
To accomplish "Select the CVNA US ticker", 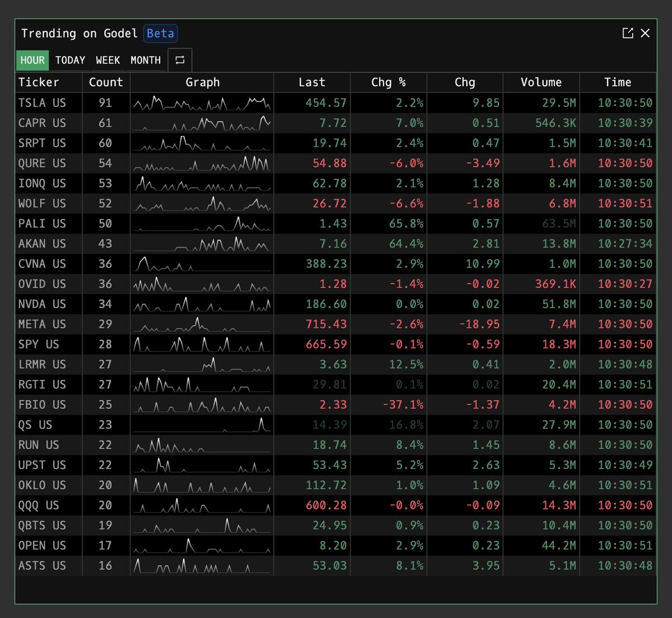I will coord(42,264).
